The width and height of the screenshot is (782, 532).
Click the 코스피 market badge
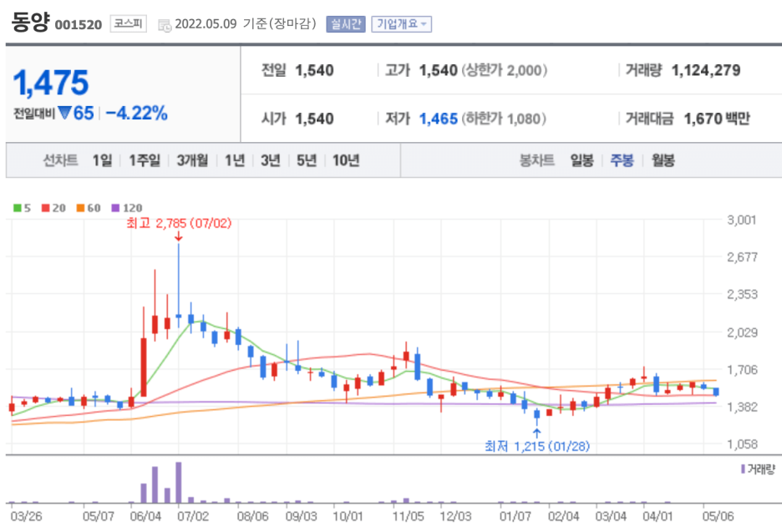[128, 23]
